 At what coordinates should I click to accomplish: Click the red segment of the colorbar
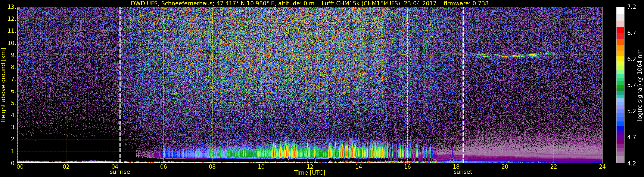tap(620, 30)
